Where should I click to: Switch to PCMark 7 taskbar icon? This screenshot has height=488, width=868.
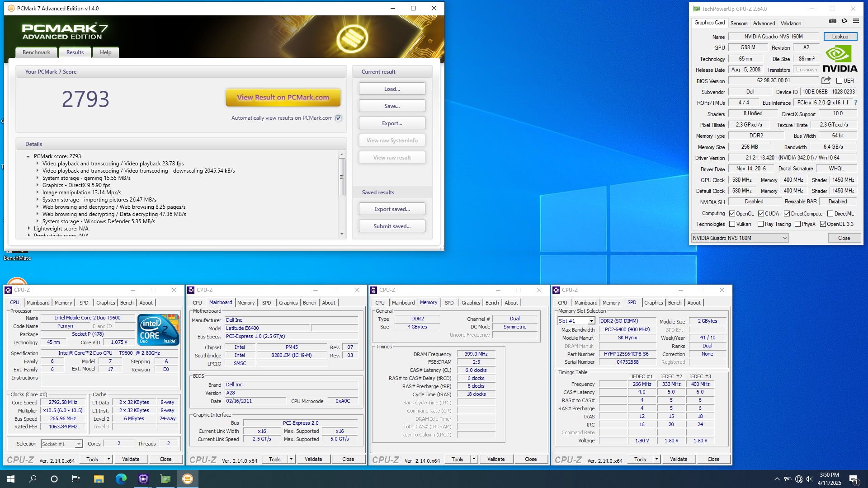188,479
